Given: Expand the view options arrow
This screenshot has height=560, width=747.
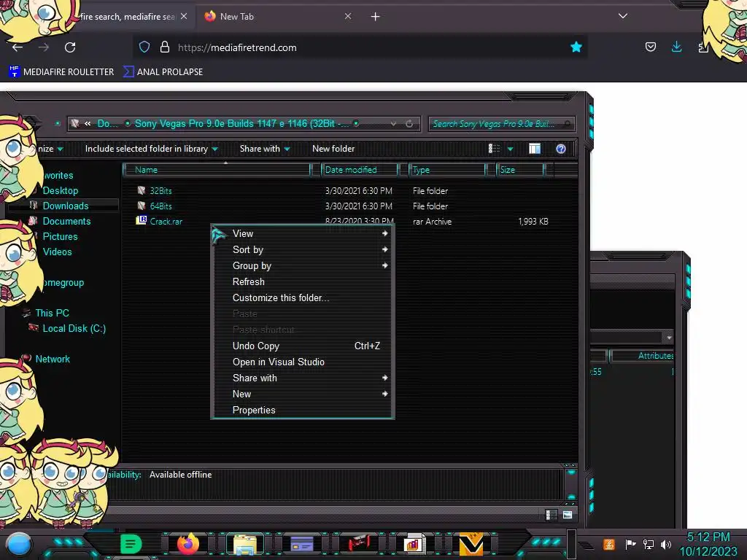Looking at the screenshot, I should [510, 149].
